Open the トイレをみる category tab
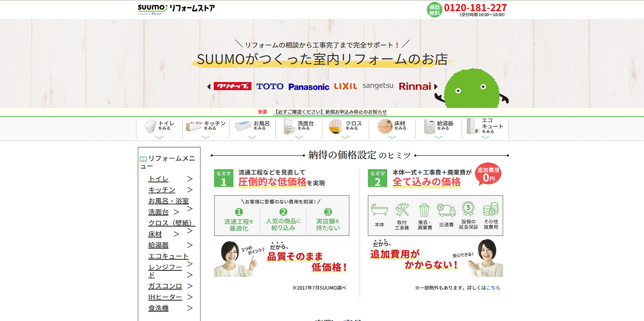Screen dimensions: 644x321 click(x=159, y=128)
